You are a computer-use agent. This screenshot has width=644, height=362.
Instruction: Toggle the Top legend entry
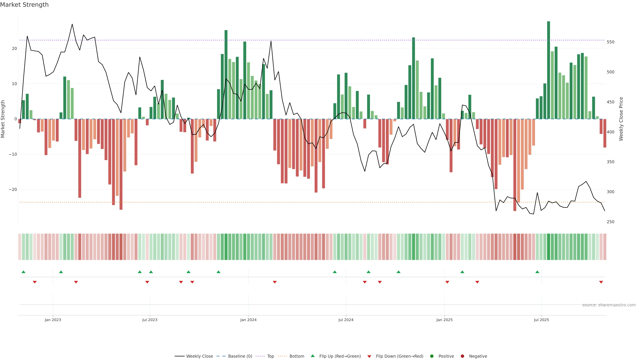pyautogui.click(x=271, y=356)
